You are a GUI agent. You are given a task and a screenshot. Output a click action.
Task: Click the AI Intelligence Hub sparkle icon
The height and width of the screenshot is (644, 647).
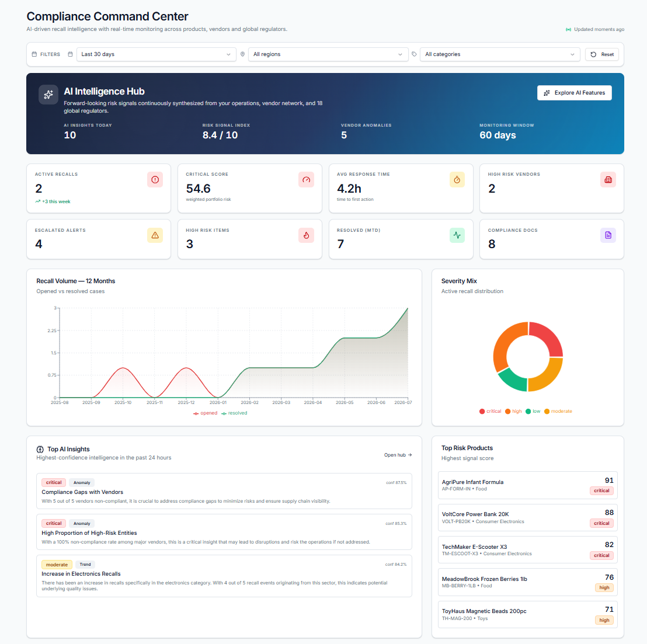click(x=48, y=95)
